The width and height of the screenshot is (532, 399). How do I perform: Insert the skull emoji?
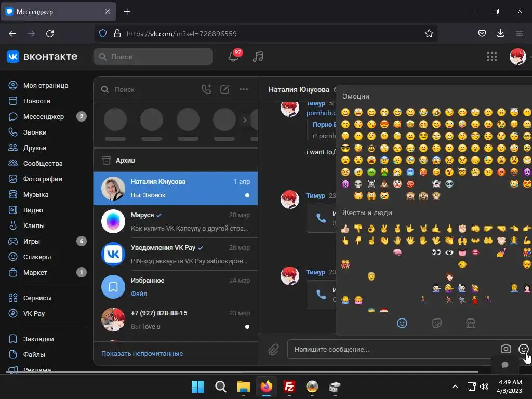pyautogui.click(x=358, y=184)
